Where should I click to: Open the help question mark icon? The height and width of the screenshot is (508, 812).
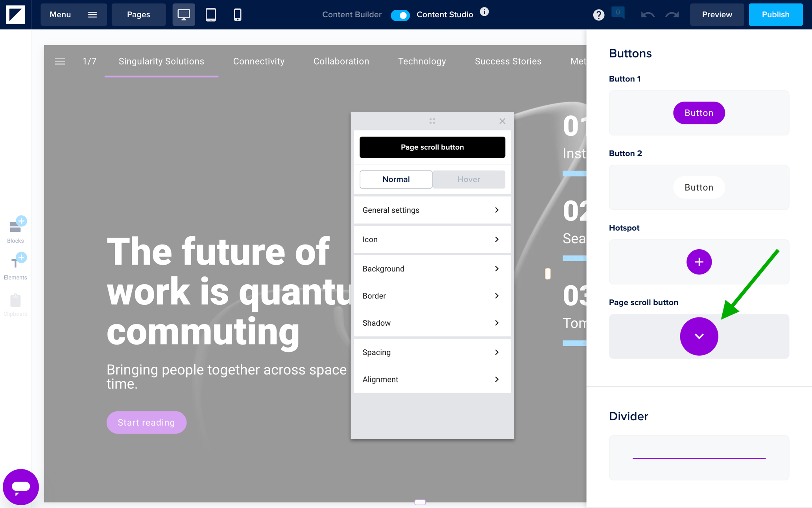pos(598,15)
